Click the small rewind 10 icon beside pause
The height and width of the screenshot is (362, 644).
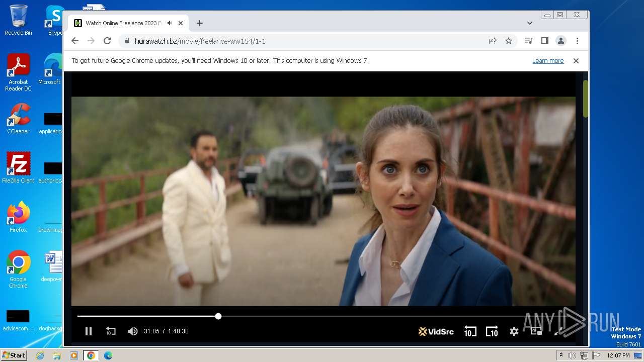(111, 331)
